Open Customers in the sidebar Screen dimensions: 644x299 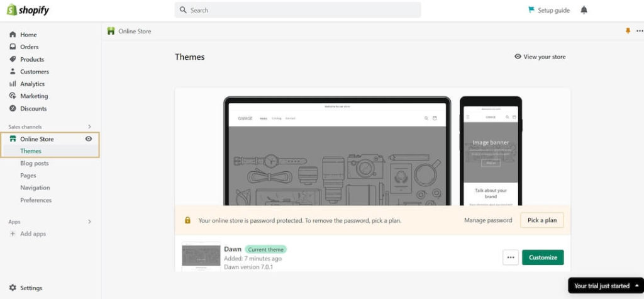click(x=35, y=72)
